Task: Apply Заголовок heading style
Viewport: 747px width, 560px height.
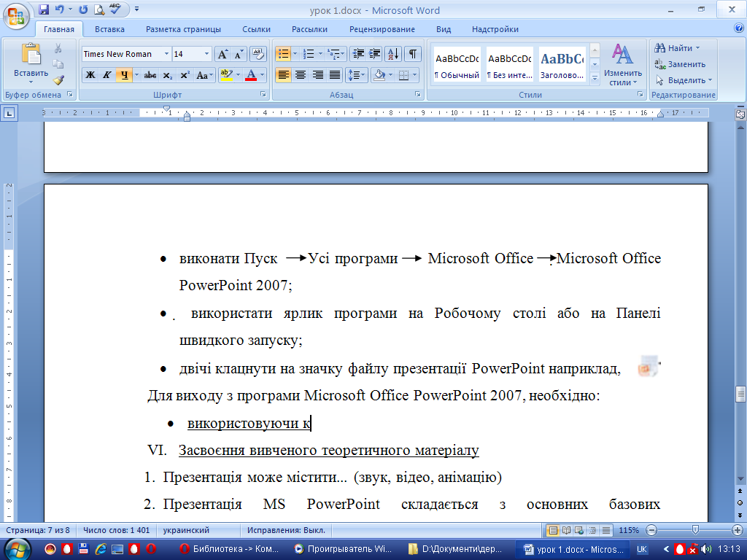Action: pos(562,64)
